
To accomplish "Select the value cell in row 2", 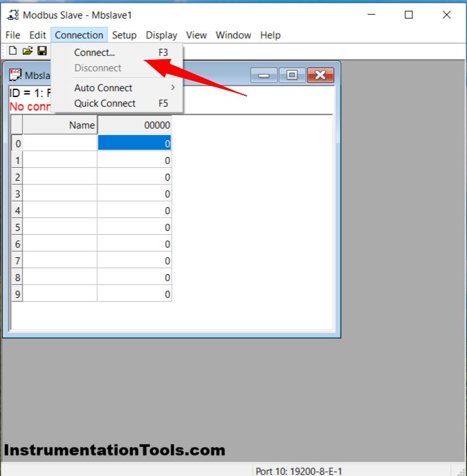I will [134, 177].
